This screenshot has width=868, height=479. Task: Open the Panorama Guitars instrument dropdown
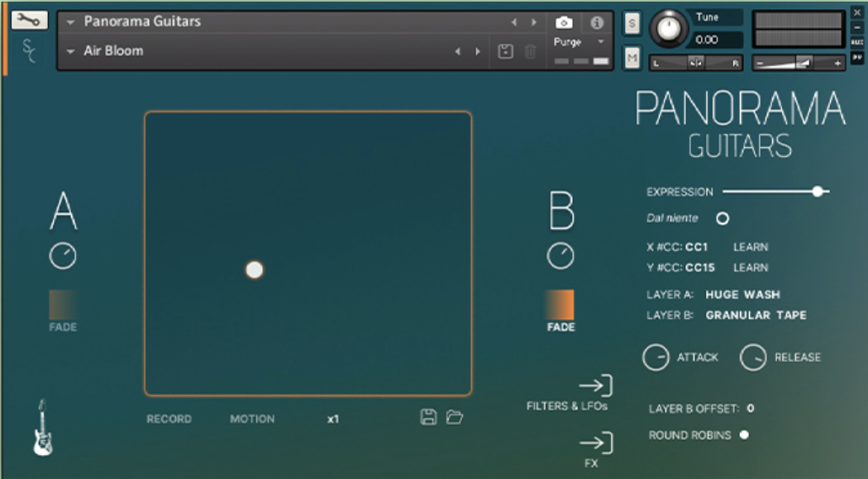point(70,22)
